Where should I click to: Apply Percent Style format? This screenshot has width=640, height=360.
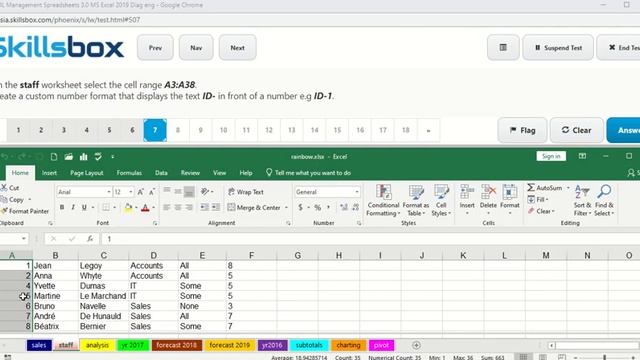[318, 207]
